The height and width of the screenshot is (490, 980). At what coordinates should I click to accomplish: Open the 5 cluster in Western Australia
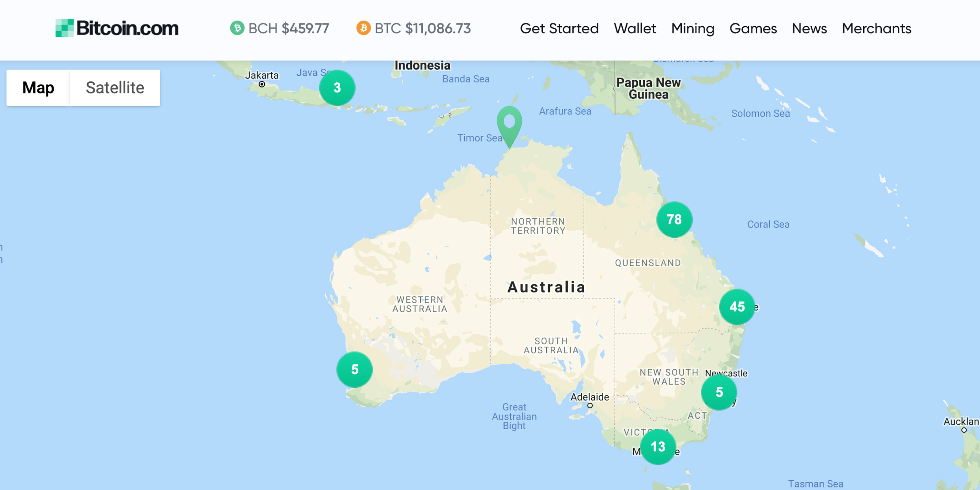(x=355, y=369)
